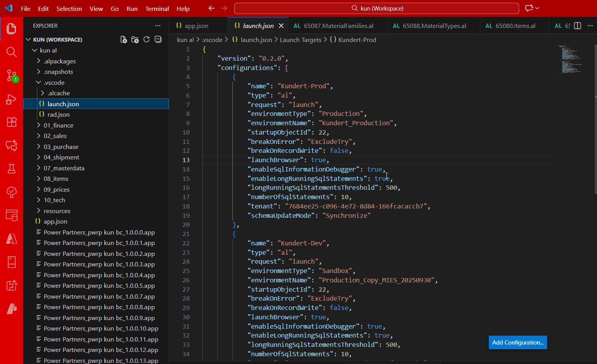Switch to 65080.Items.al tab
The image size is (597, 364).
[x=515, y=26]
